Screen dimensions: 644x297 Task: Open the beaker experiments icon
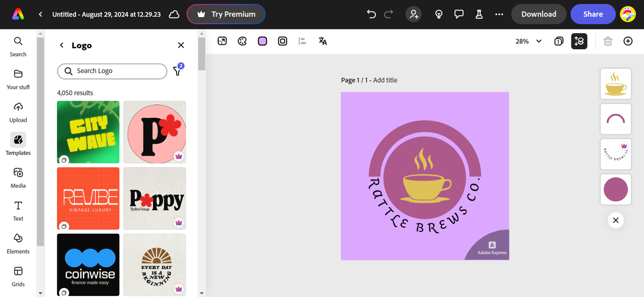tap(479, 14)
